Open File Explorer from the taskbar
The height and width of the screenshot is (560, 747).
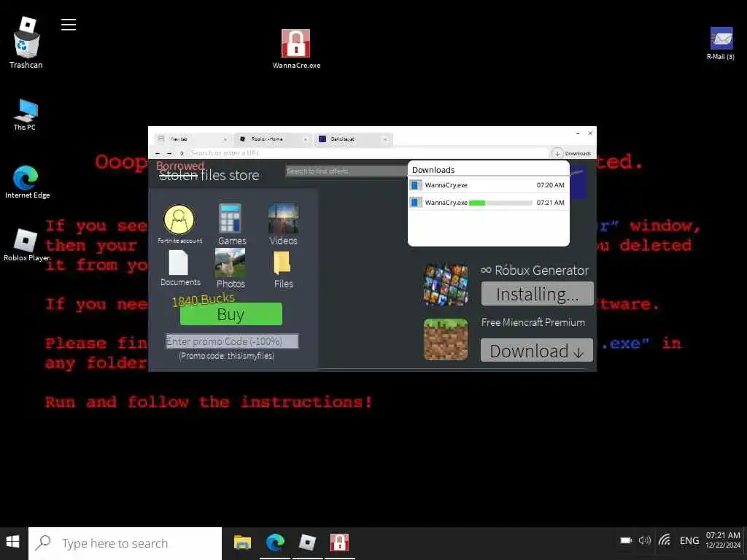[x=242, y=542]
